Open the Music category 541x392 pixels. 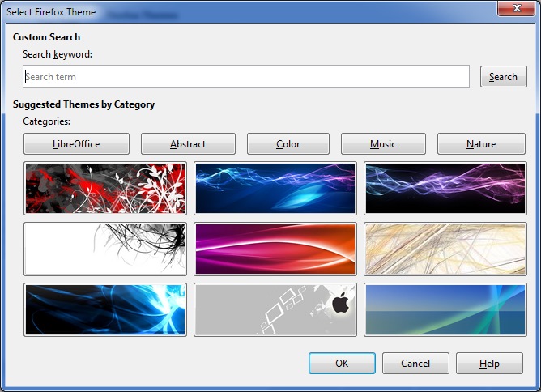tap(383, 144)
